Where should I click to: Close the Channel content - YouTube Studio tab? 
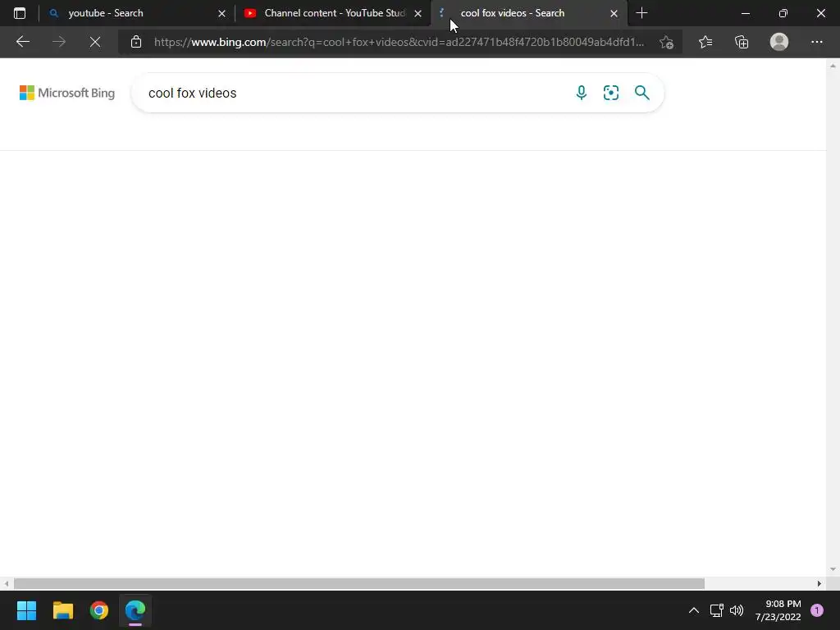(x=418, y=13)
